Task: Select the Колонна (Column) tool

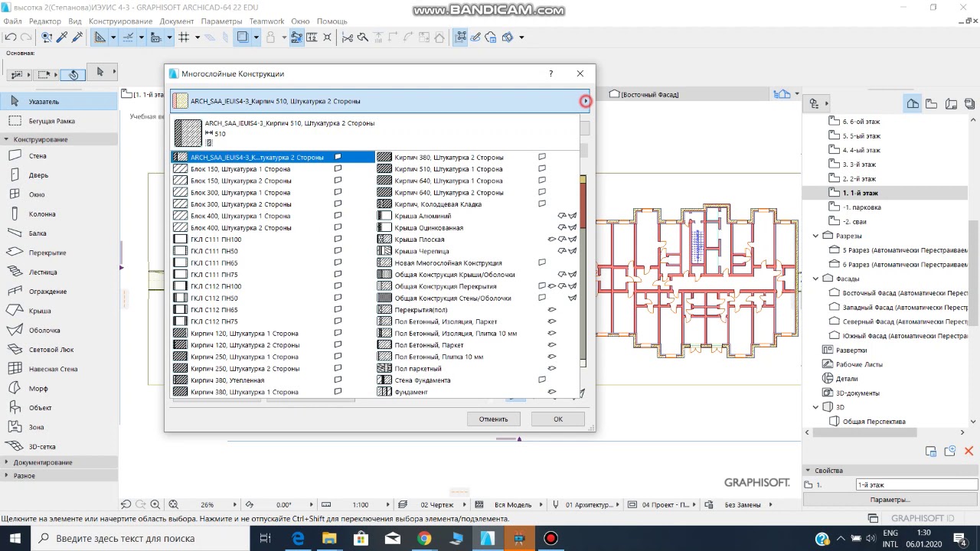Action: point(41,214)
